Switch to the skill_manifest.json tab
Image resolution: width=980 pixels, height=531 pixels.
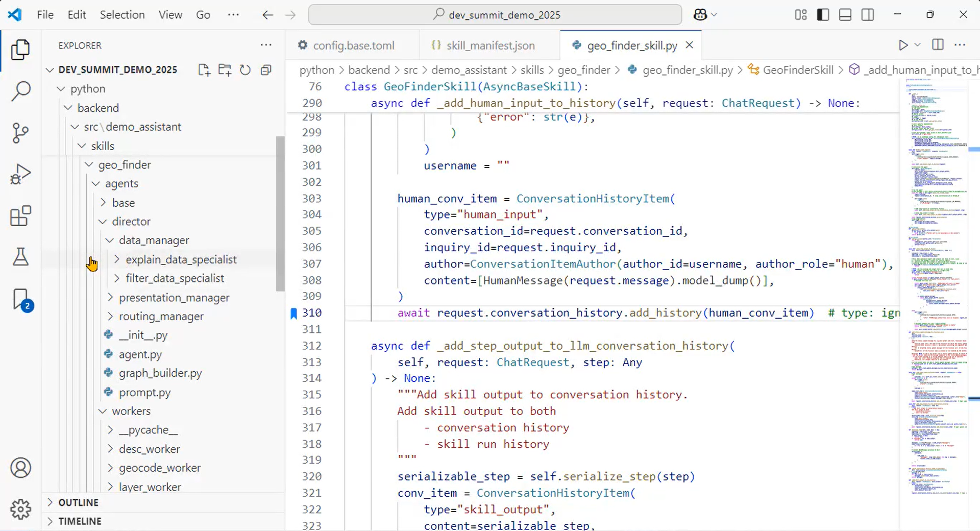[x=490, y=45]
